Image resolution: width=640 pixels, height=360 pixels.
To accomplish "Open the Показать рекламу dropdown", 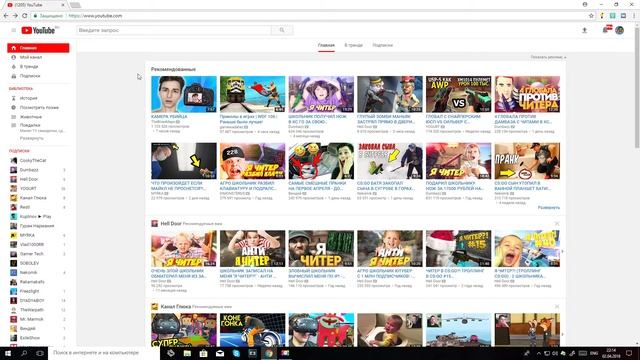I will (x=548, y=57).
